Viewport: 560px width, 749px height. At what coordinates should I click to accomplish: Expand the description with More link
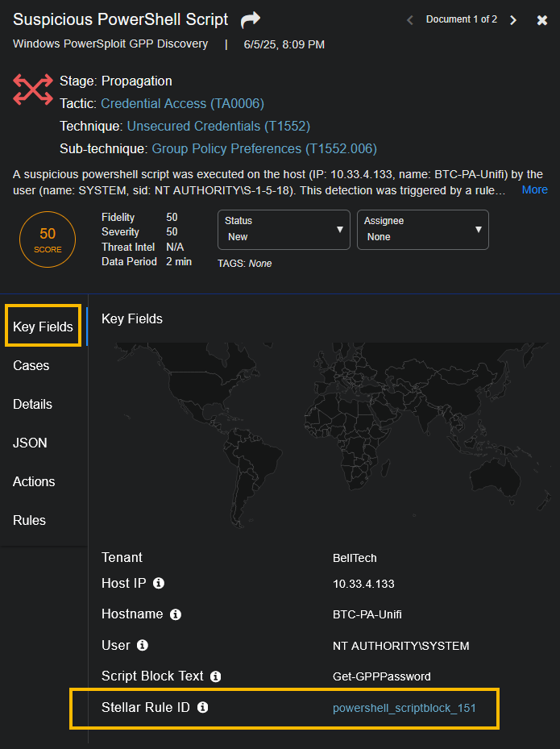[x=534, y=189]
